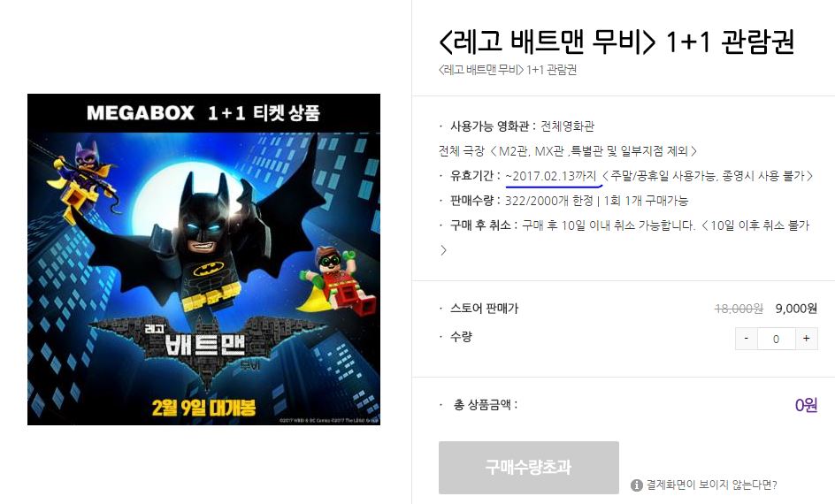Click the 사용가능 영화관 label

[490, 126]
